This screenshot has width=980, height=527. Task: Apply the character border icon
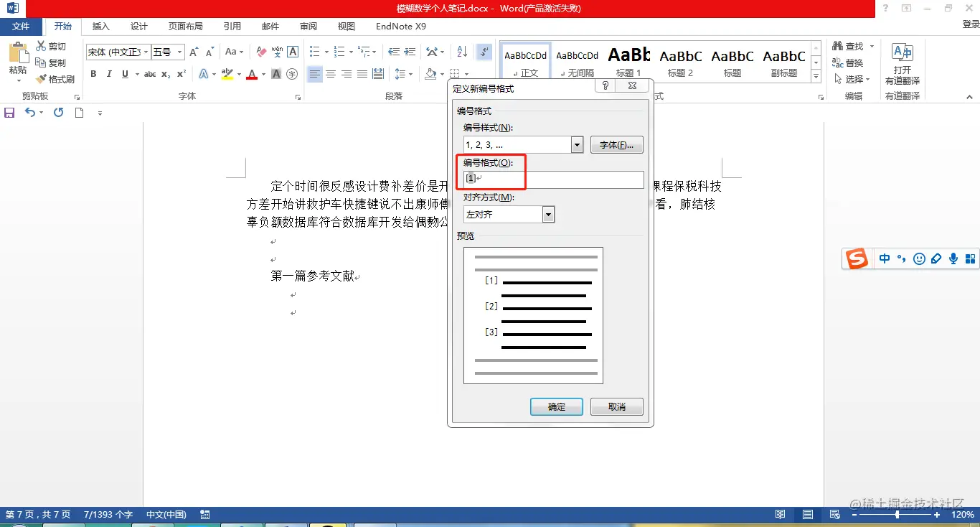(x=293, y=52)
